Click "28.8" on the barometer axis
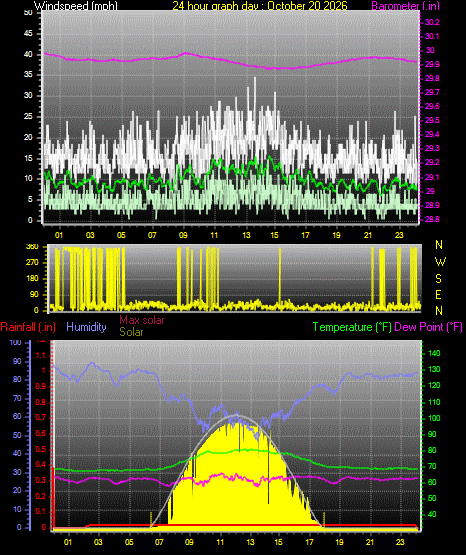The width and height of the screenshot is (466, 555). [x=432, y=219]
